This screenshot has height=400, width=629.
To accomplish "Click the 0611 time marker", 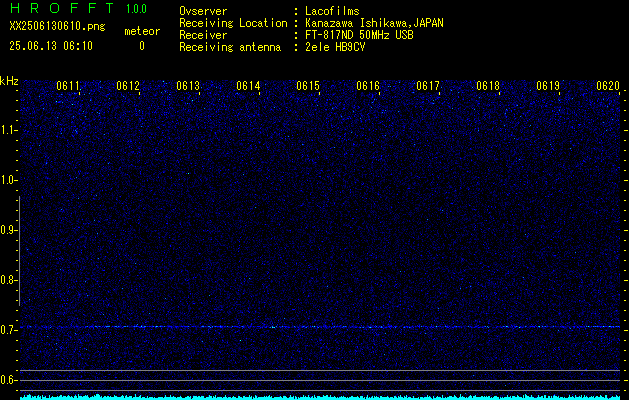I will (x=68, y=86).
